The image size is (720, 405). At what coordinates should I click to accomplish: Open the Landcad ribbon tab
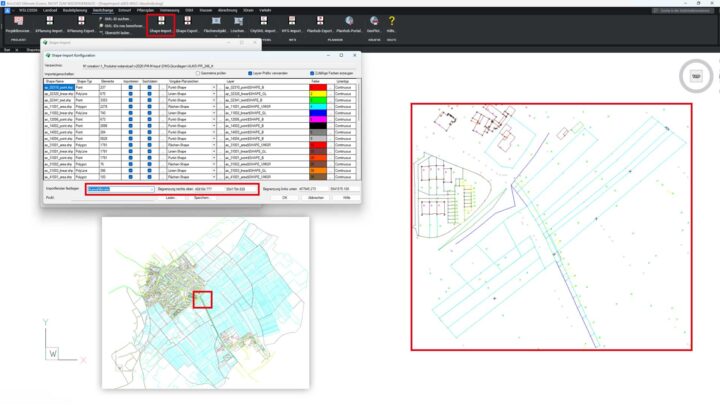click(x=50, y=10)
